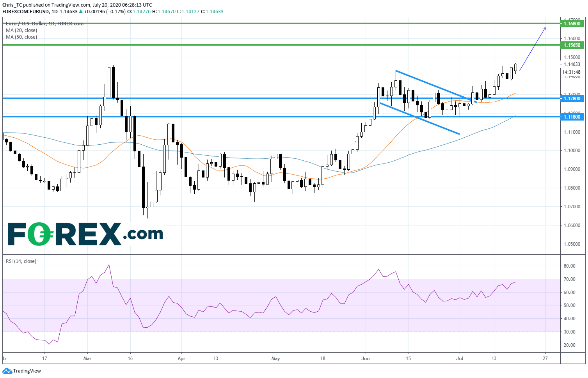Image resolution: width=588 pixels, height=378 pixels.
Task: Click the 14:31:48 bar countdown timer
Action: pyautogui.click(x=572, y=72)
